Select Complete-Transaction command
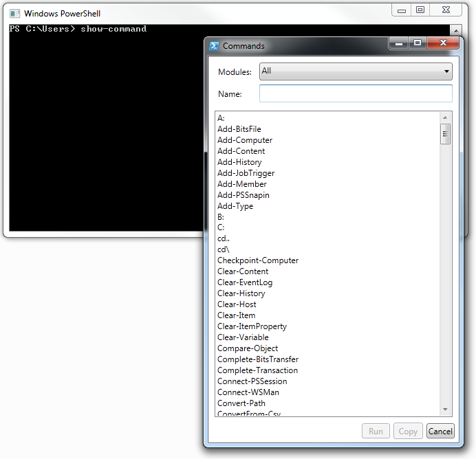This screenshot has height=459, width=476. pyautogui.click(x=258, y=370)
